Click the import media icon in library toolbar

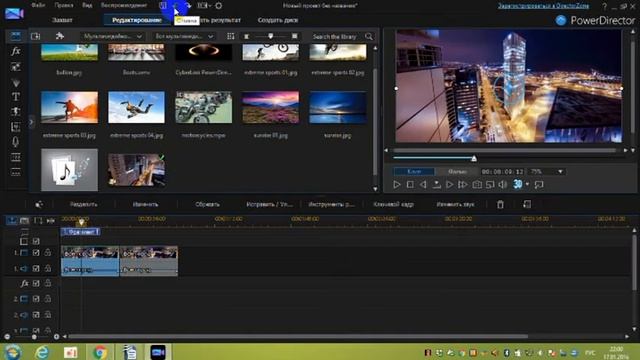point(36,36)
